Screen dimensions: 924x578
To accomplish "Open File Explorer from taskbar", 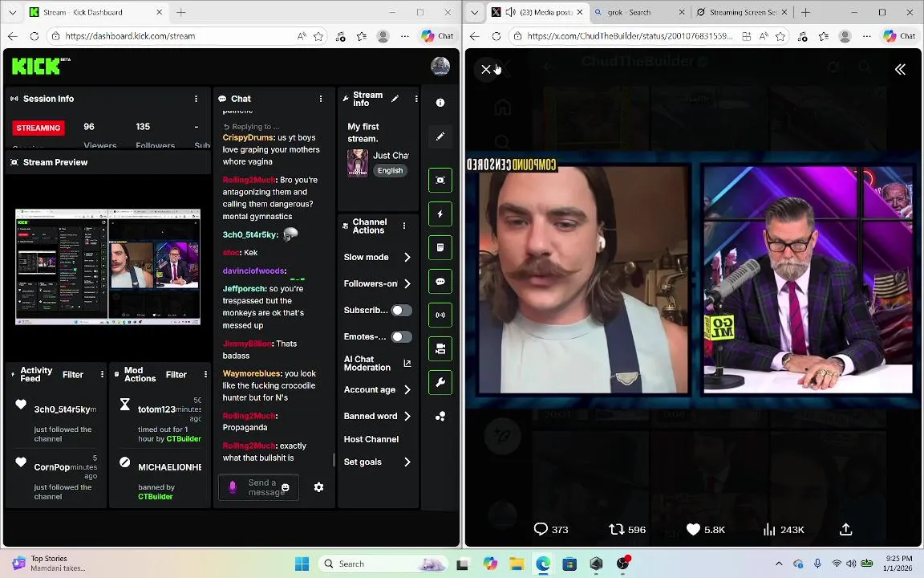I will (517, 564).
